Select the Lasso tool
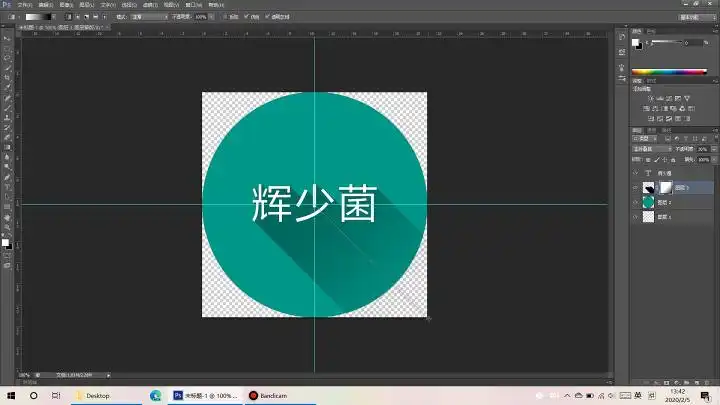This screenshot has height=405, width=720. click(x=7, y=57)
